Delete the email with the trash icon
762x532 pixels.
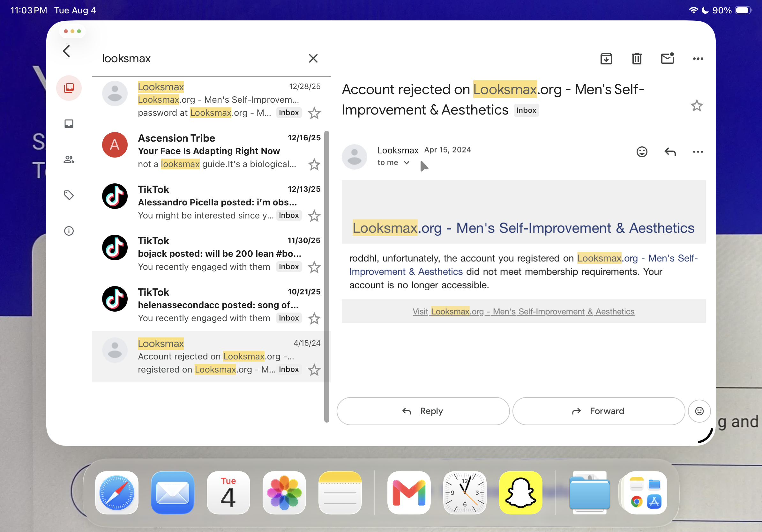pos(637,59)
